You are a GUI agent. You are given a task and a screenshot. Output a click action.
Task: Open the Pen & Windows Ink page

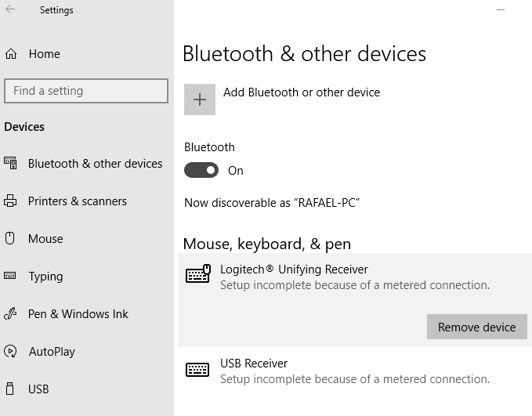[78, 314]
